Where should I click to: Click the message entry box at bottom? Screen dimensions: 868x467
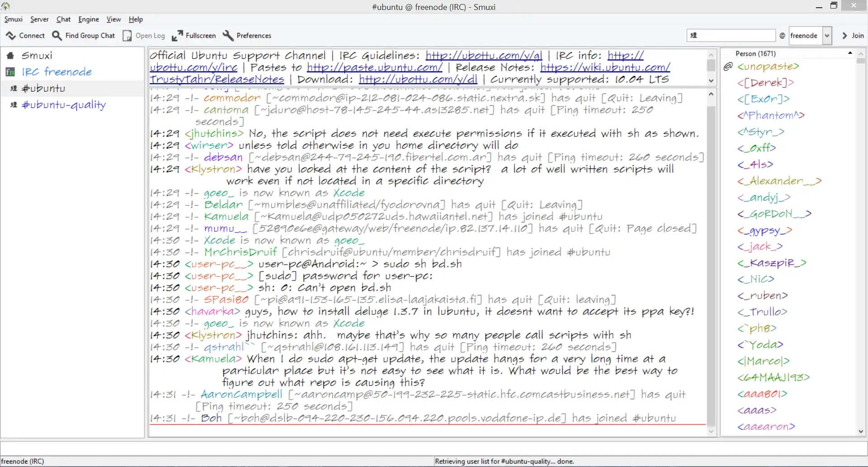click(434, 448)
